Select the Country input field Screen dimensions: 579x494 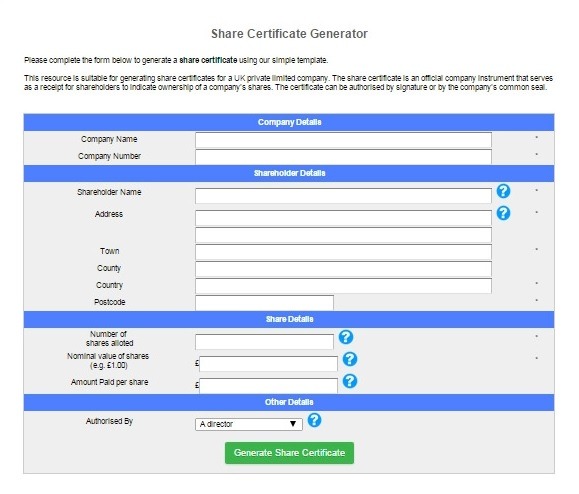tap(343, 286)
